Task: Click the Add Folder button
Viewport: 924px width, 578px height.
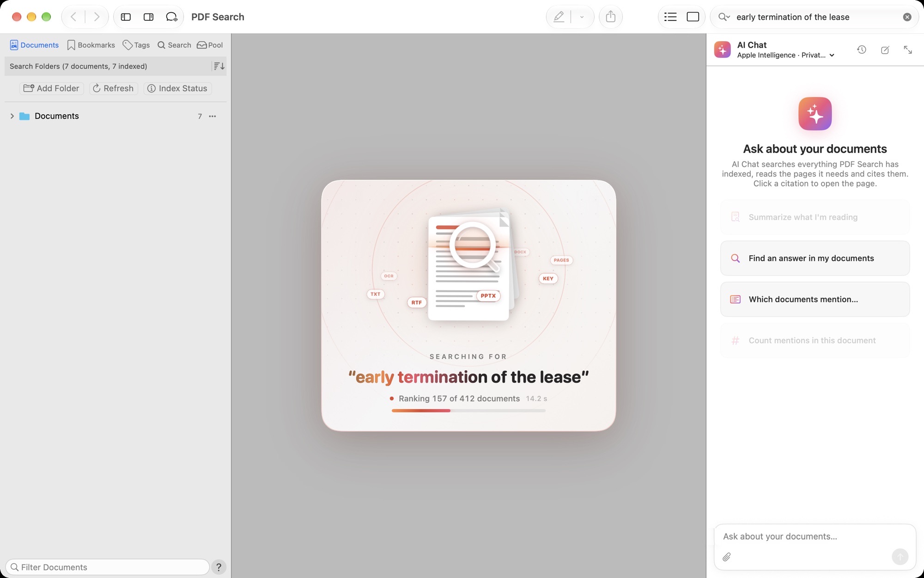Action: (51, 88)
